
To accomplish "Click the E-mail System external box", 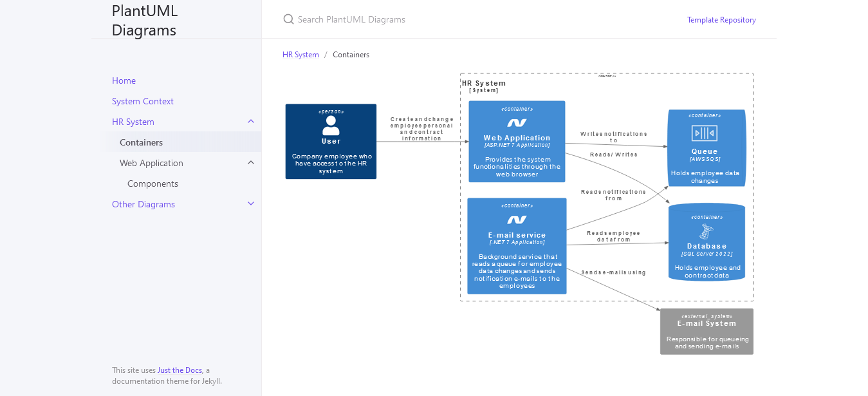I will click(x=706, y=332).
